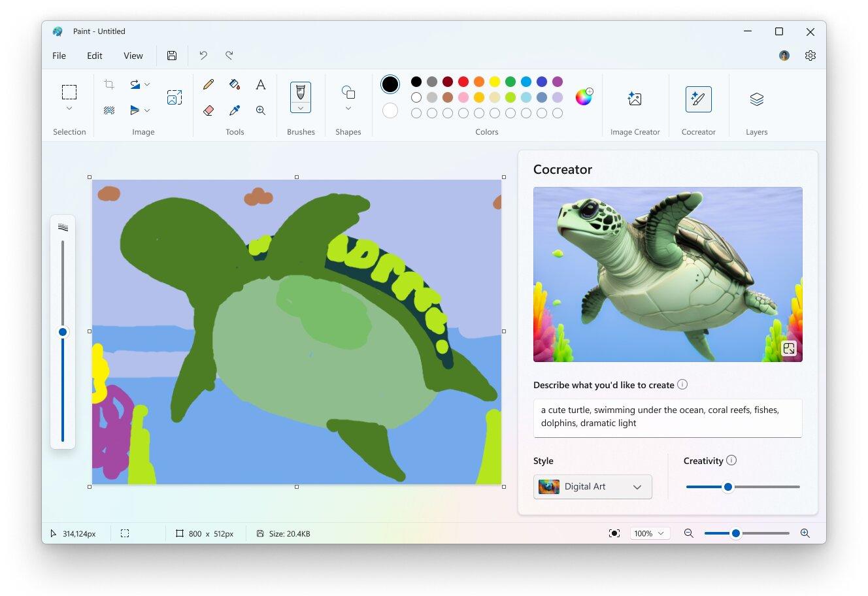Screen dimensions: 868x596
Task: Open the 100% zoom level dropdown
Action: pyautogui.click(x=650, y=533)
